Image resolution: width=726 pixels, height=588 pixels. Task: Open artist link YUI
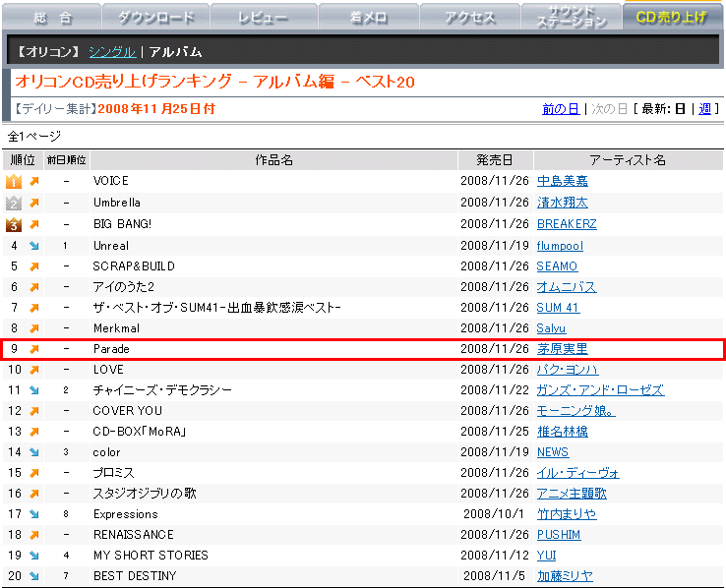(x=546, y=556)
